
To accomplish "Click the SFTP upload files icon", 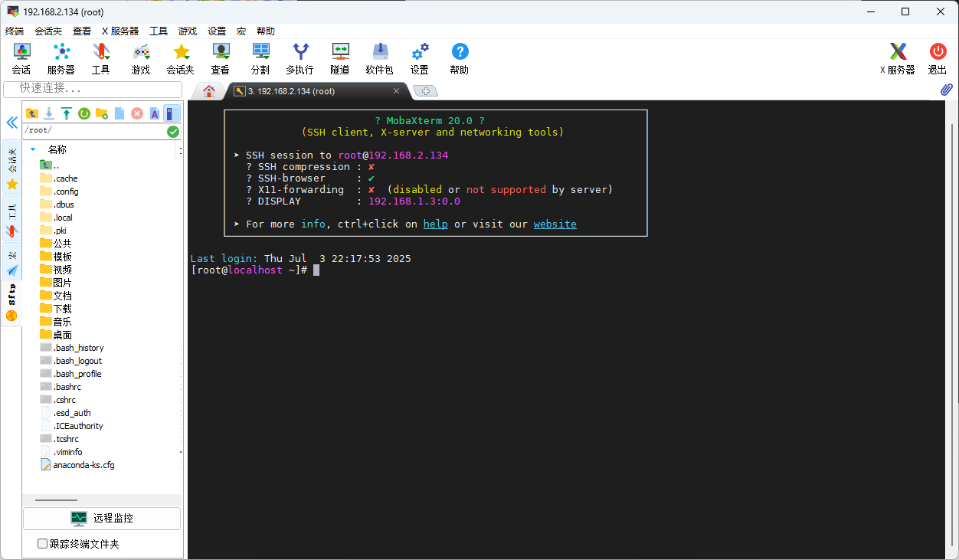I will (x=67, y=113).
